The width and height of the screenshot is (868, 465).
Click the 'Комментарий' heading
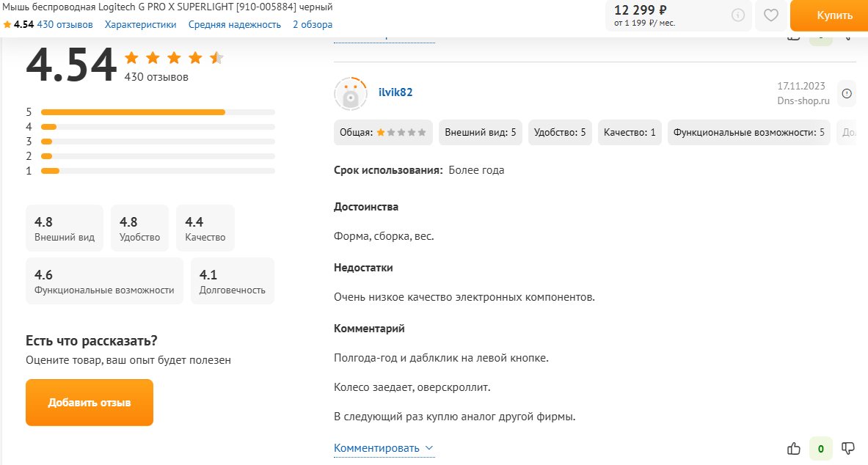pos(369,329)
